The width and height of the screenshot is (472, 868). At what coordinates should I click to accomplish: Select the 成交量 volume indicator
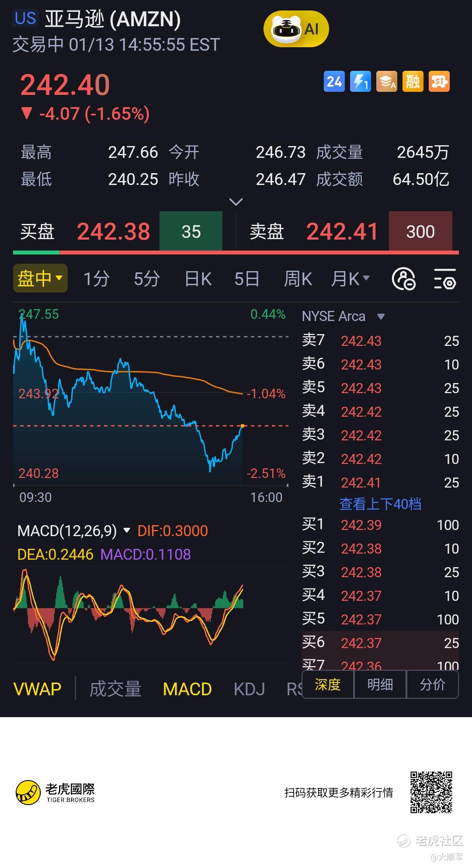coord(115,689)
